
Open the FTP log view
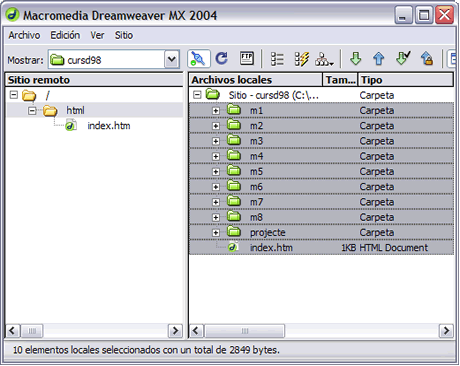click(x=247, y=59)
